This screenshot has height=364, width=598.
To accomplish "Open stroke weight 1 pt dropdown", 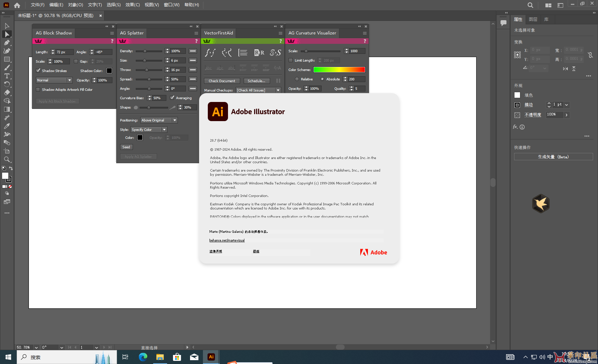I will click(567, 105).
